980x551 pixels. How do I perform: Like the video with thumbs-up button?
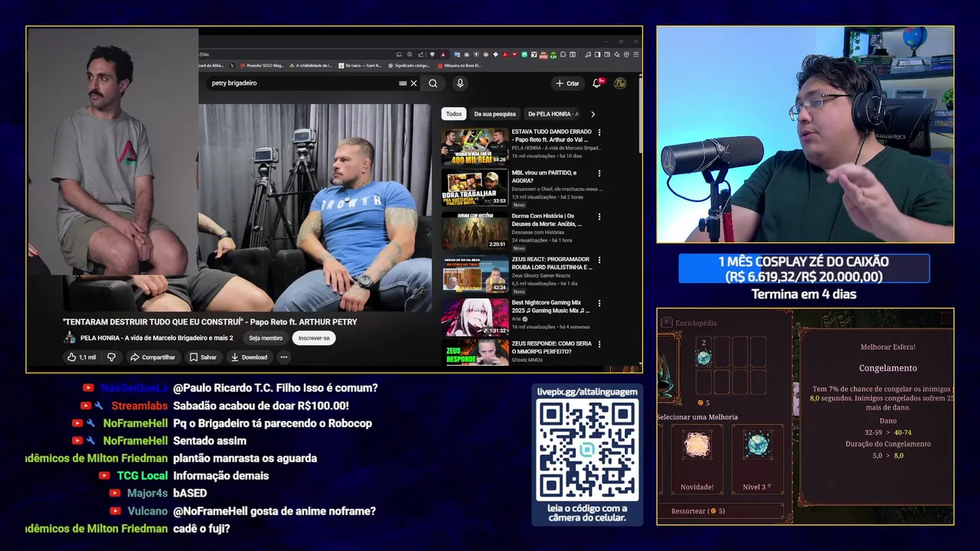tap(82, 357)
